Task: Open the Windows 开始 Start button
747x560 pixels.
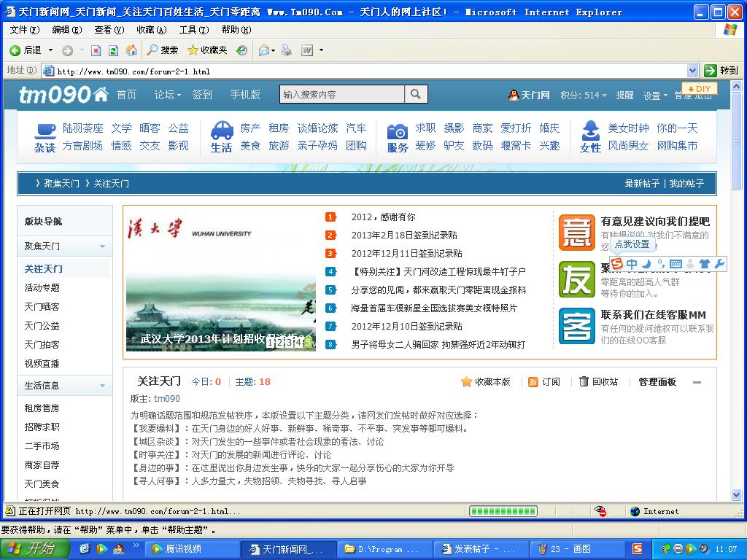Action: click(34, 548)
